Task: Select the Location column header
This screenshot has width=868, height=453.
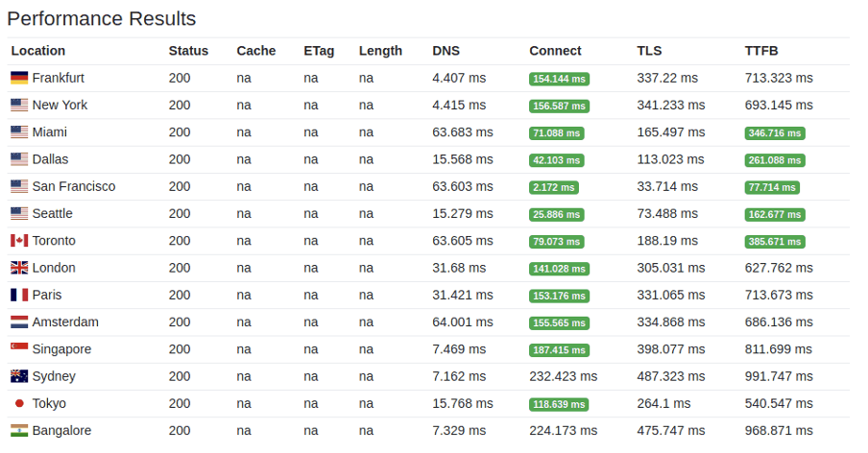Action: [x=38, y=51]
